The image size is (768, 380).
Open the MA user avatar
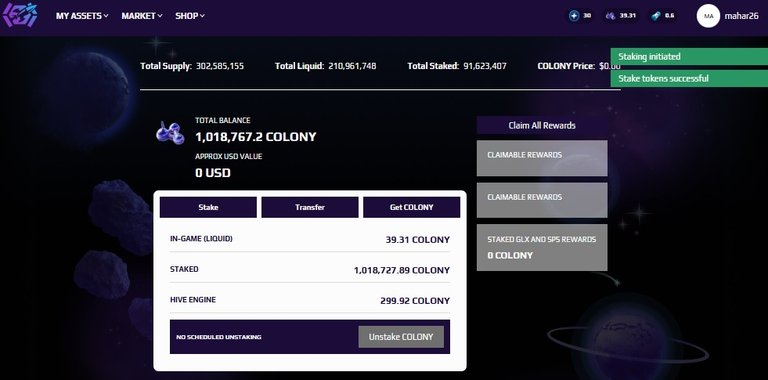coord(708,16)
